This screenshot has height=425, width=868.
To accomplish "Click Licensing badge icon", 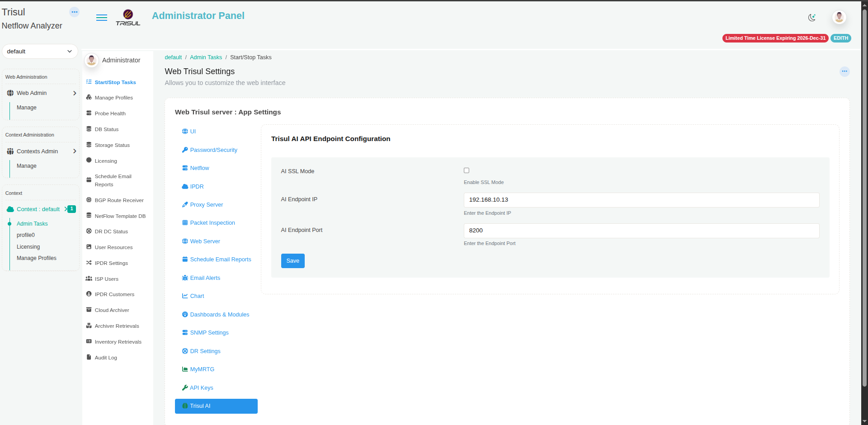I will pos(89,161).
